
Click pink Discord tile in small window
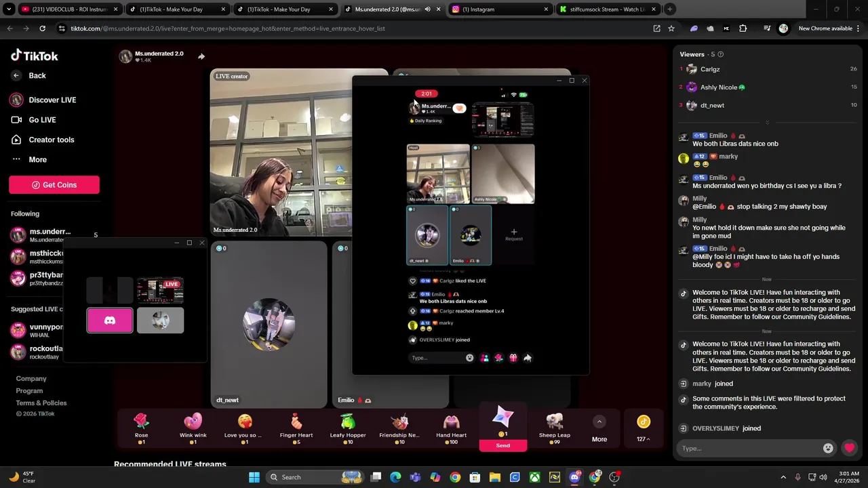coord(110,321)
